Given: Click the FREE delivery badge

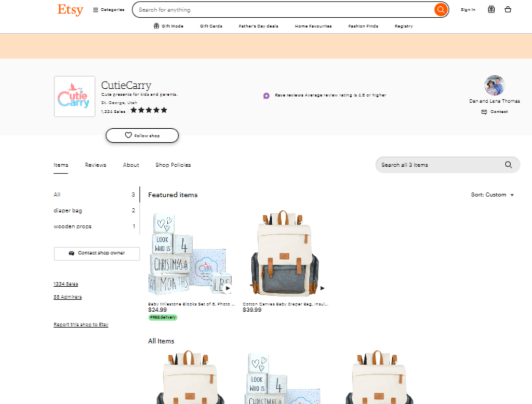Looking at the screenshot, I should click(163, 317).
